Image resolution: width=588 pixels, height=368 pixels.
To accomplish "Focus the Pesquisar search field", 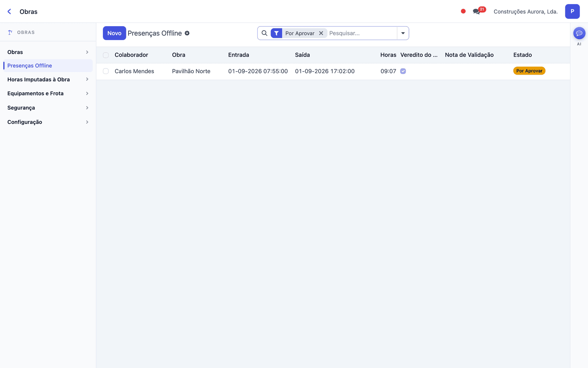I will [x=362, y=33].
